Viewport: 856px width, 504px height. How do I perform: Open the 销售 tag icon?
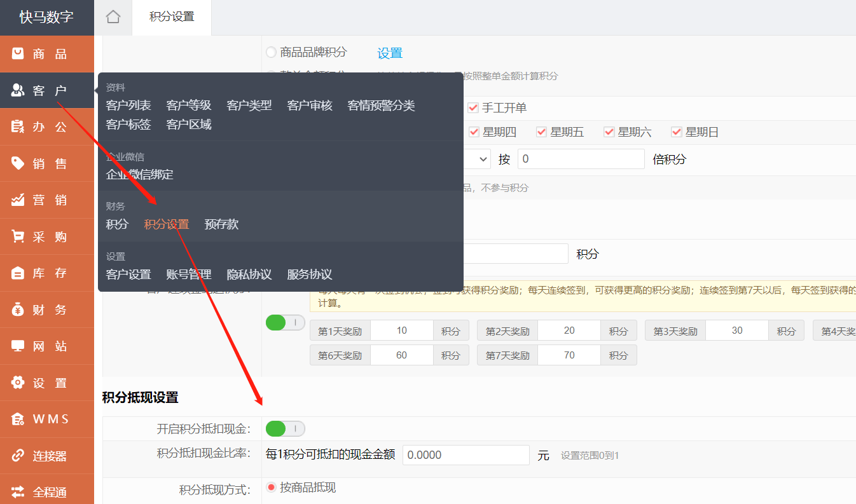point(18,163)
